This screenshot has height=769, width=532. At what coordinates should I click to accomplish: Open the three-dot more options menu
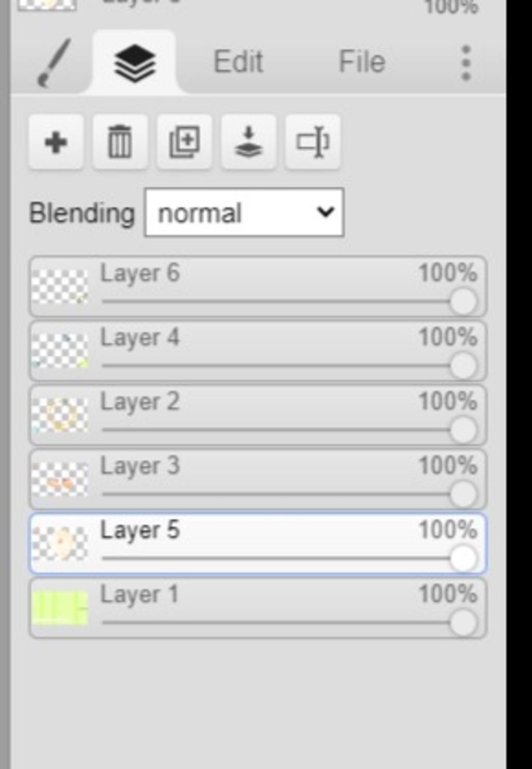click(x=466, y=63)
